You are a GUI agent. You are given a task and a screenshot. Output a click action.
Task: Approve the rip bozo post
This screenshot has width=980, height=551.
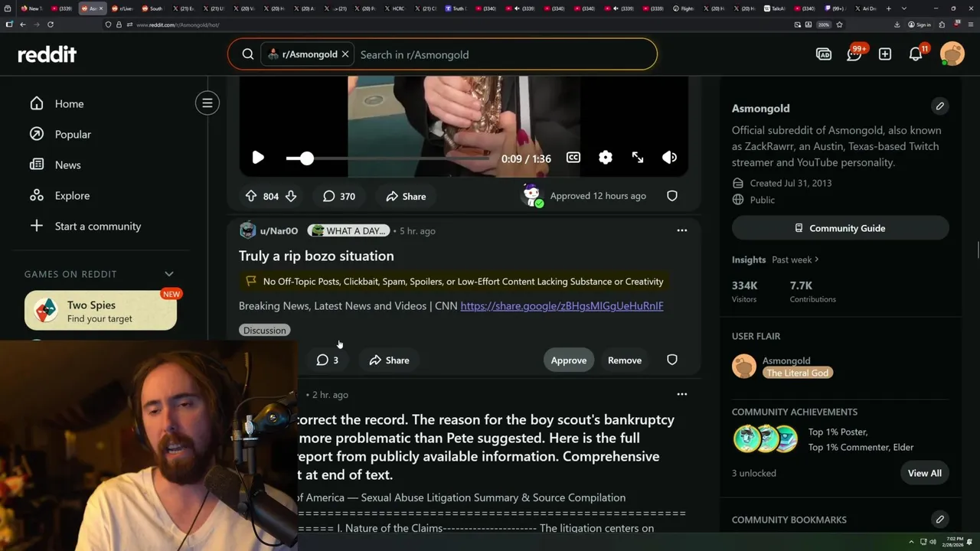[569, 360]
